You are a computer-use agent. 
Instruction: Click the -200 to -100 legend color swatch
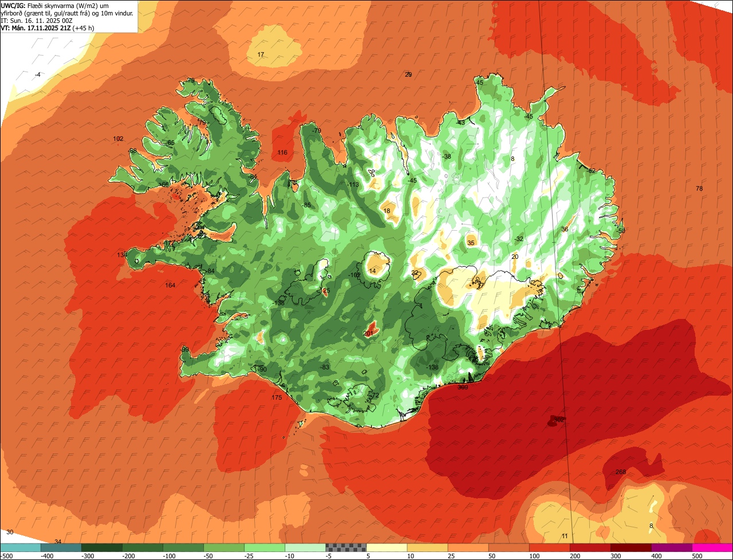(143, 547)
